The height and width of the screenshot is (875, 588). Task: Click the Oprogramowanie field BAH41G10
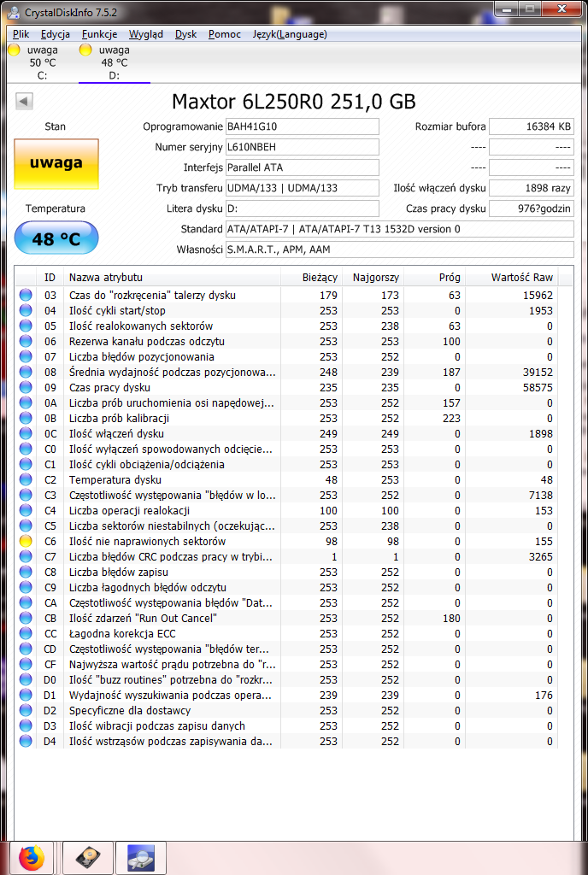click(302, 126)
